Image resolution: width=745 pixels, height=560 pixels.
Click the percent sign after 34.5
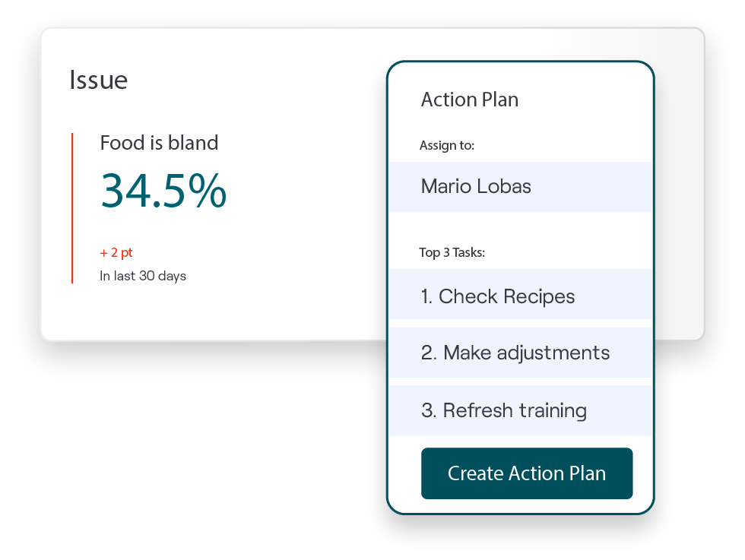[208, 191]
